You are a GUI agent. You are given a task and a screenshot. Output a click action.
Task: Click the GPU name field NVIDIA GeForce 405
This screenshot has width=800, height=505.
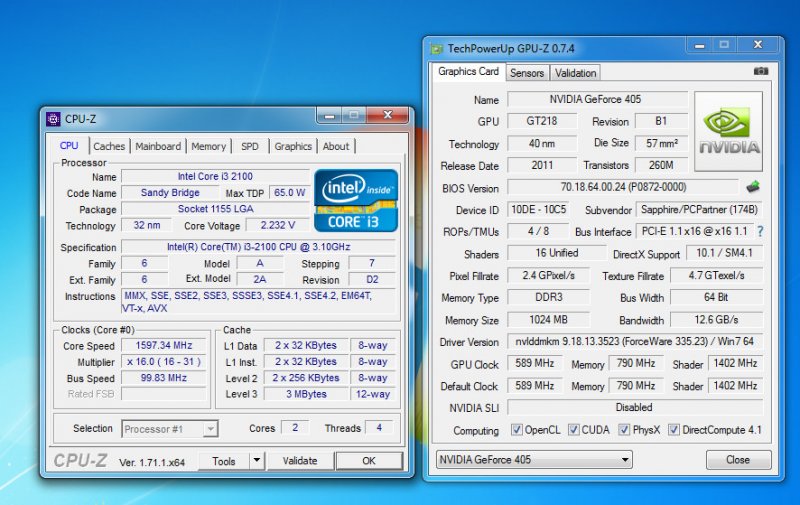point(595,99)
